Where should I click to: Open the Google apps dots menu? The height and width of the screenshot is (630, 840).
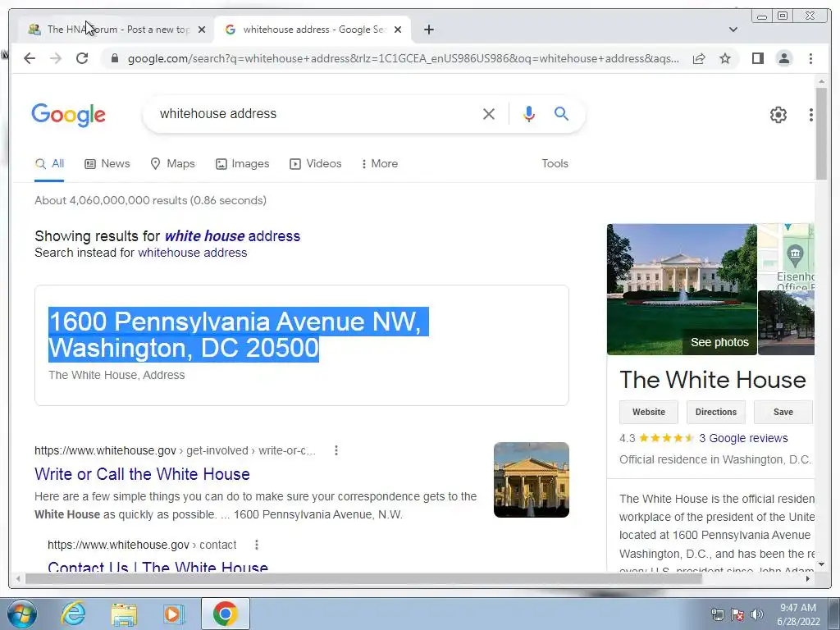[x=810, y=114]
